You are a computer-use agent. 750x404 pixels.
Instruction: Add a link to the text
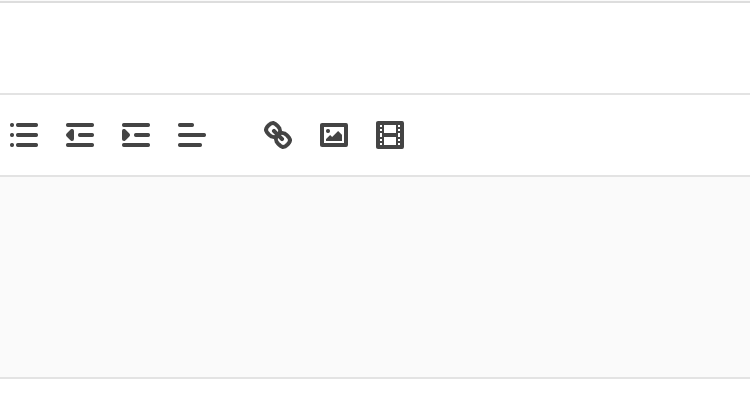coord(278,135)
